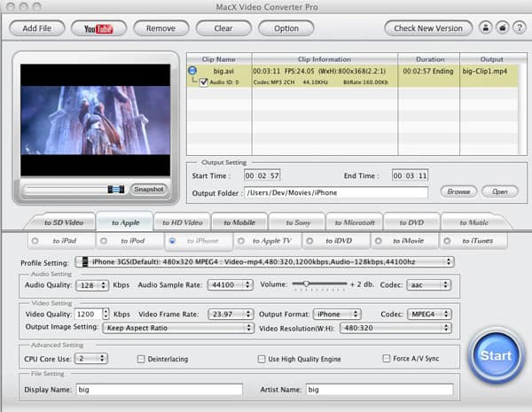Open the CPU Core Use dropdown

tap(91, 359)
